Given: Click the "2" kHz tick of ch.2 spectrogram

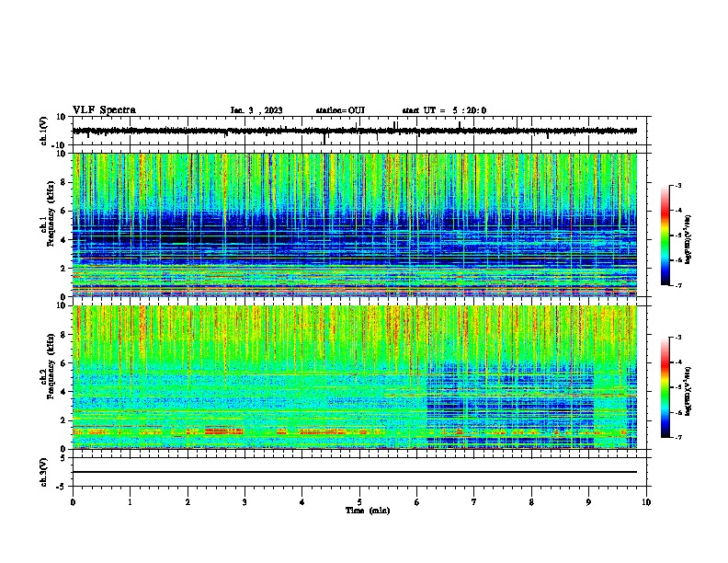Looking at the screenshot, I should [x=63, y=420].
